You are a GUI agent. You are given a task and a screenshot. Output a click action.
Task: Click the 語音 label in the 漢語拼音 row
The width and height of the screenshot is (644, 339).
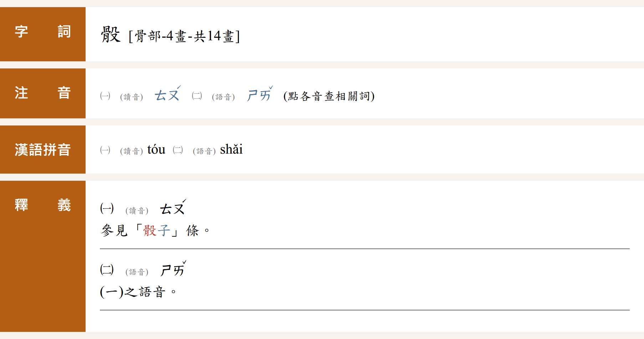(204, 151)
